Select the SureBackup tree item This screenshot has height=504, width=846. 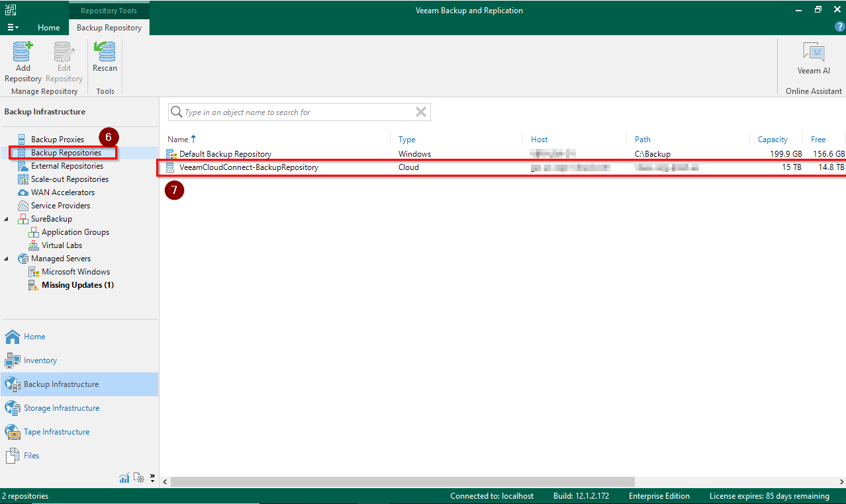click(51, 219)
